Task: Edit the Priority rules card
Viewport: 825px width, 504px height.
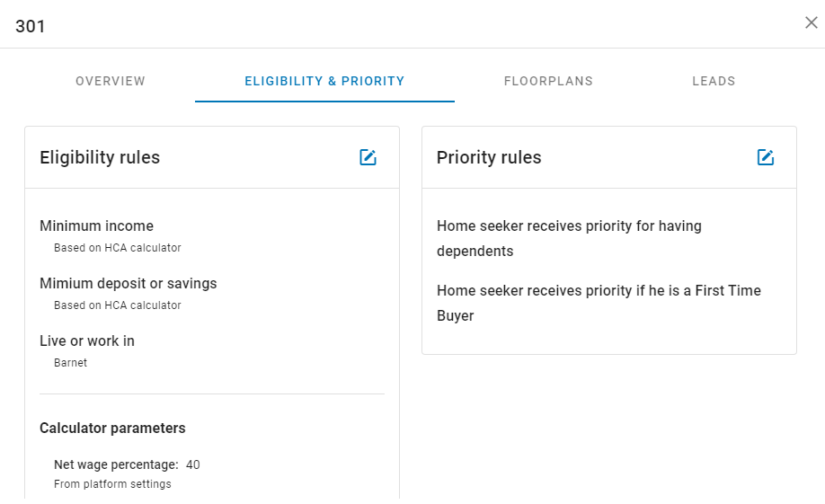Action: [766, 157]
